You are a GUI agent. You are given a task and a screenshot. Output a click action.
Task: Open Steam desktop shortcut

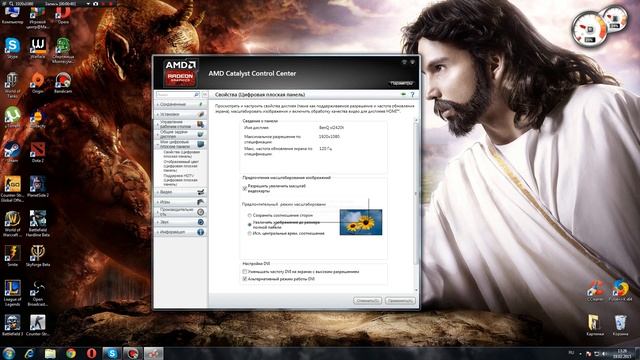click(x=12, y=152)
